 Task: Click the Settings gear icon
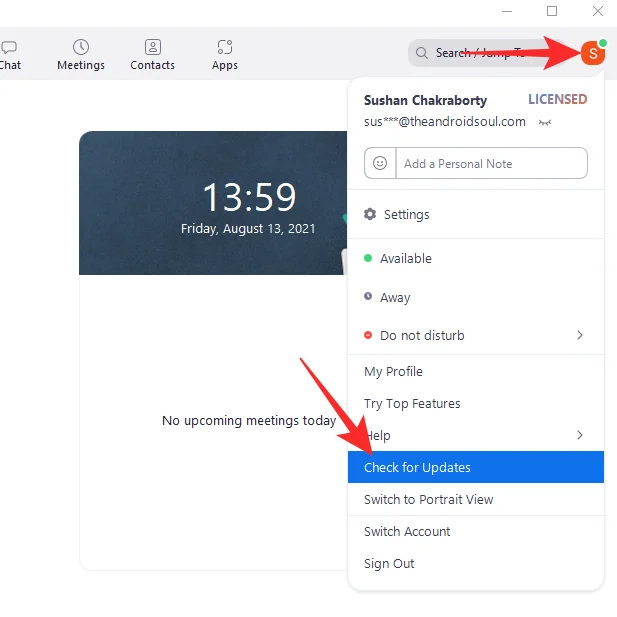pos(370,214)
